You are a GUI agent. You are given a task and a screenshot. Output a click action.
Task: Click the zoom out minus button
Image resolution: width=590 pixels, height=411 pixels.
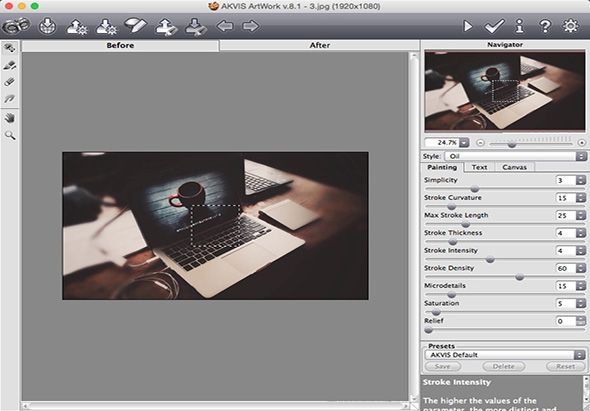[480, 143]
